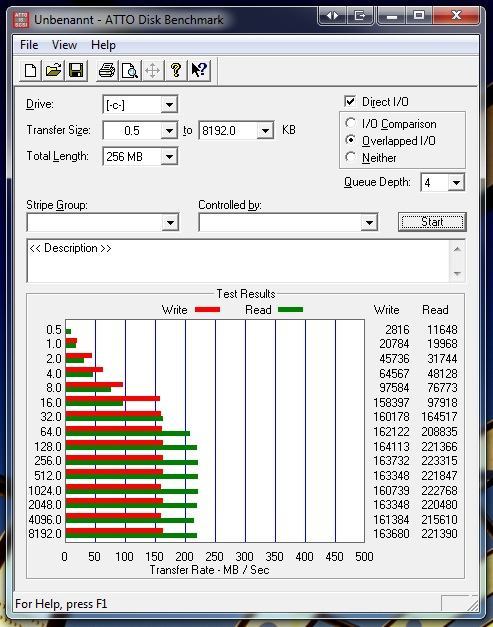Click the write value 164113

391,447
